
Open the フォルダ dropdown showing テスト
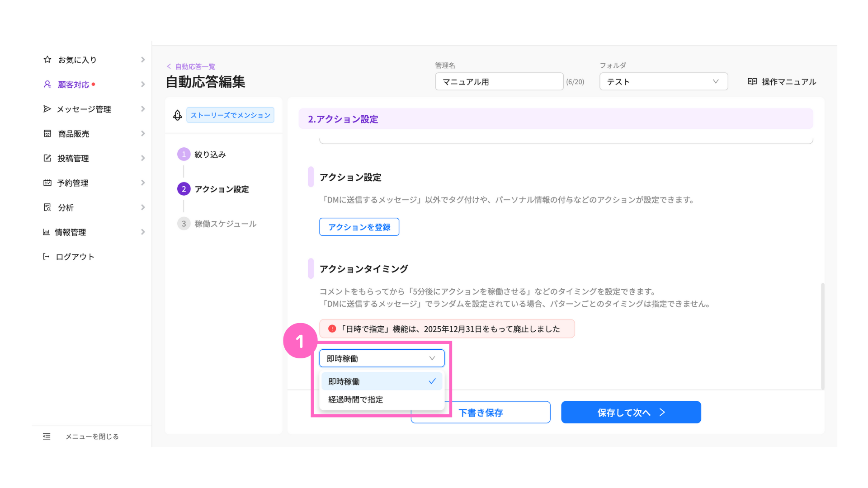(x=663, y=82)
